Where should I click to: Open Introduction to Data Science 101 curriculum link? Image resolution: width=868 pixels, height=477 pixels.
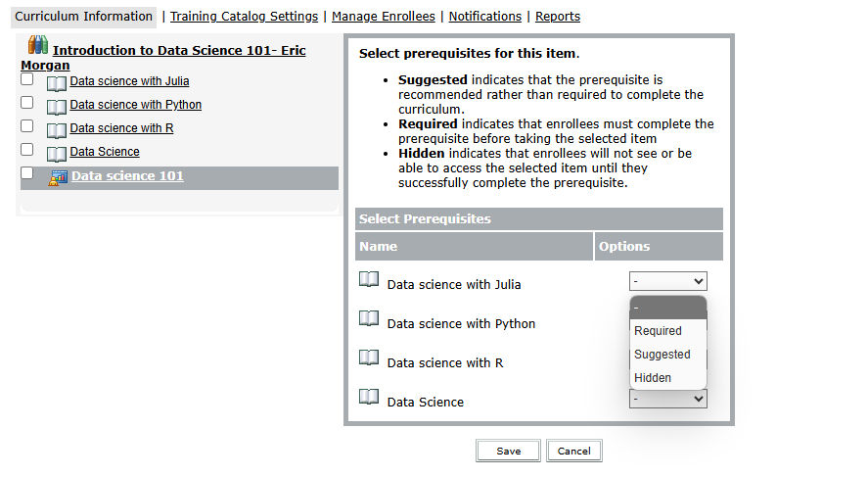pyautogui.click(x=178, y=50)
